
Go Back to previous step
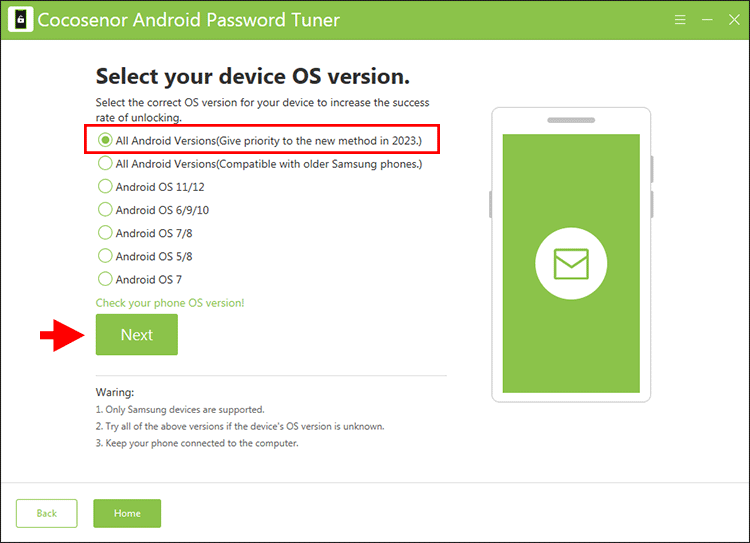(46, 513)
